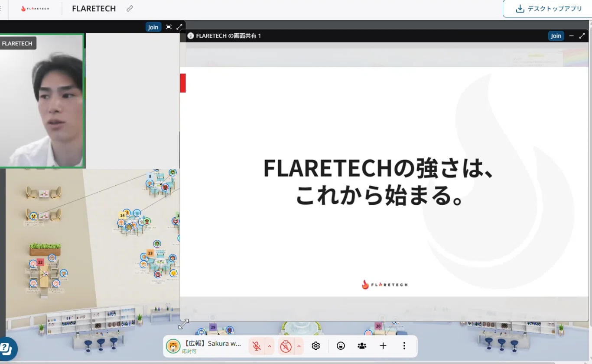Viewport: 592px width, 364px height.
Task: Turn on the camera in bottom toolbar
Action: click(x=286, y=346)
